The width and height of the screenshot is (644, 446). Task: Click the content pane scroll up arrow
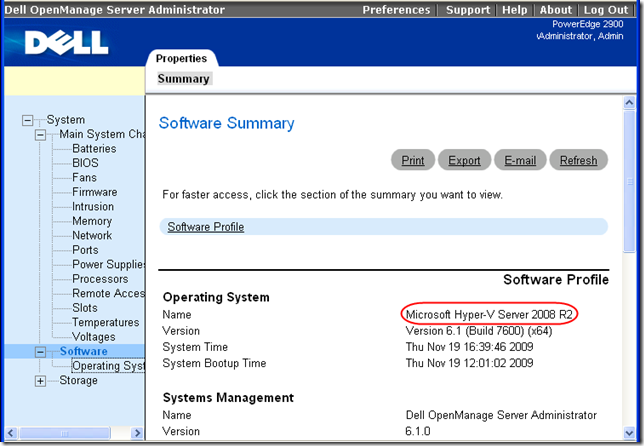tap(629, 102)
